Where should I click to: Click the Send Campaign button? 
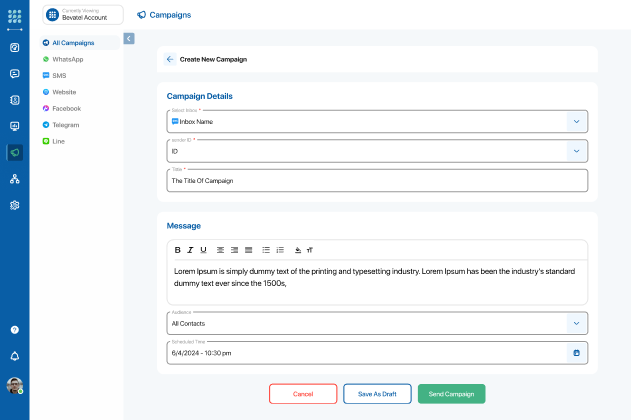pyautogui.click(x=451, y=394)
